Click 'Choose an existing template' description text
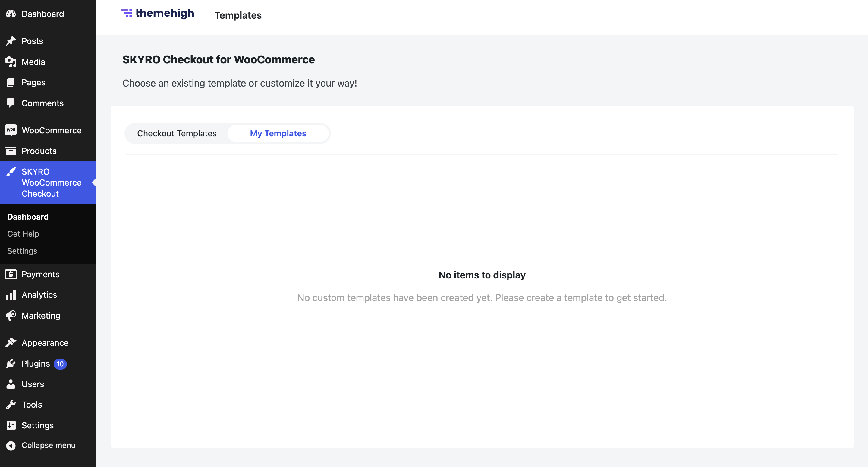868x467 pixels. pos(240,83)
